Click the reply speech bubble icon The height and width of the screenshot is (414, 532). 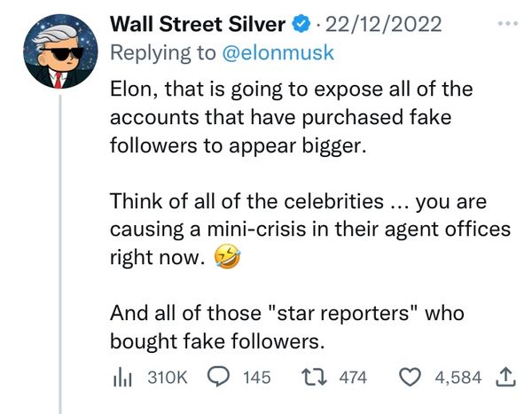(x=219, y=377)
